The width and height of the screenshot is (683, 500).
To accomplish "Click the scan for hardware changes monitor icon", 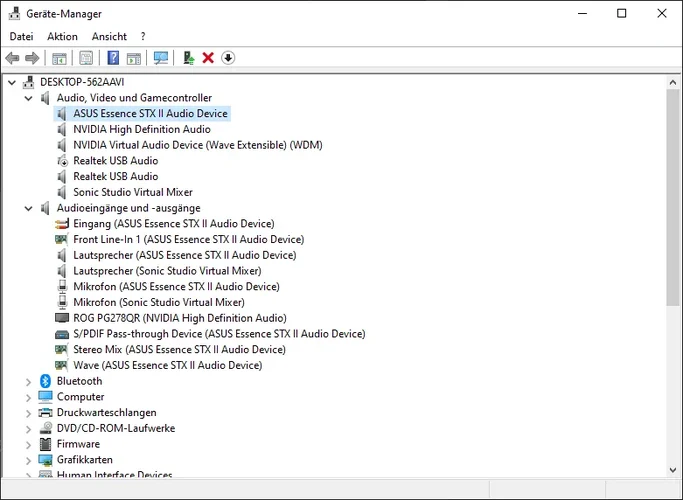I will (160, 58).
